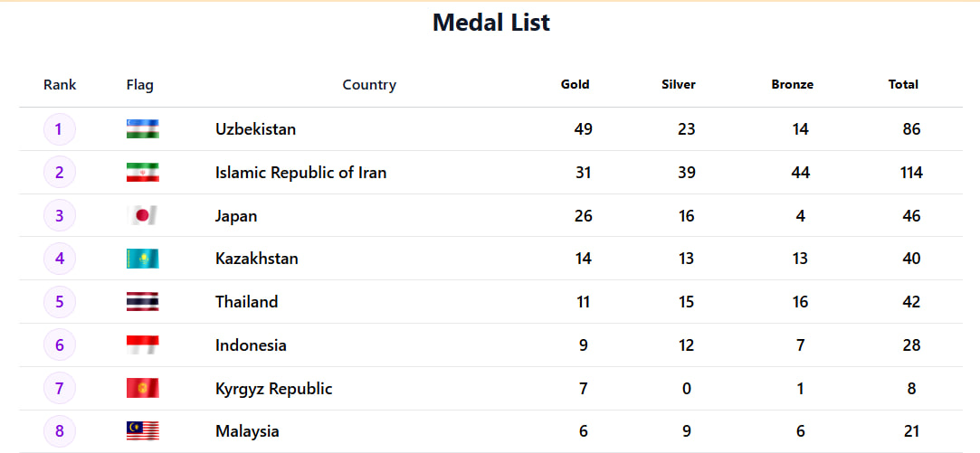The image size is (980, 453).
Task: Sort by the Silver column header
Action: pos(679,84)
